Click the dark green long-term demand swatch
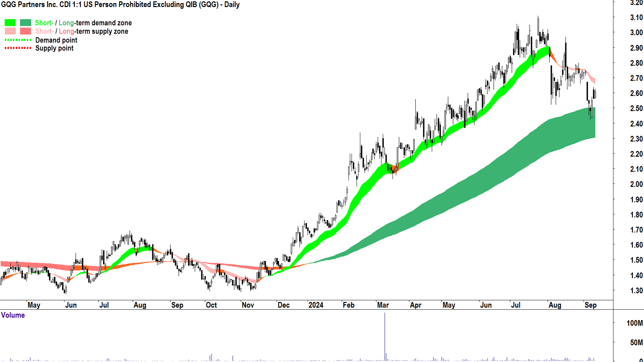The width and height of the screenshot is (644, 362). [25, 23]
